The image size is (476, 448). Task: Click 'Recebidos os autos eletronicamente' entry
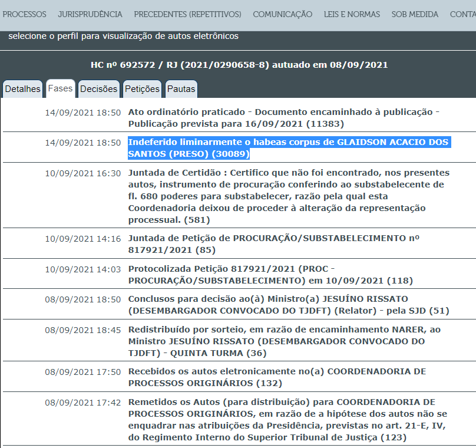[x=277, y=377]
